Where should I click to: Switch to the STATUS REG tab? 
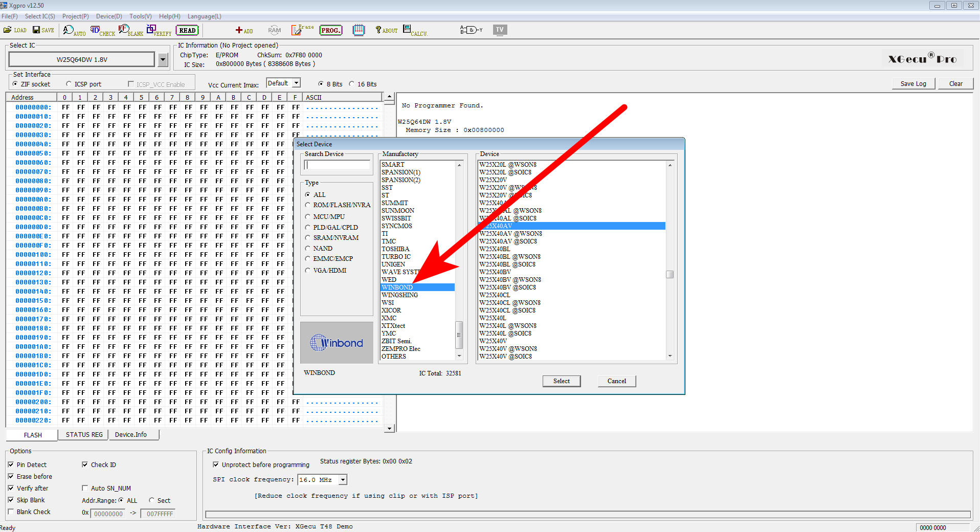click(x=84, y=435)
